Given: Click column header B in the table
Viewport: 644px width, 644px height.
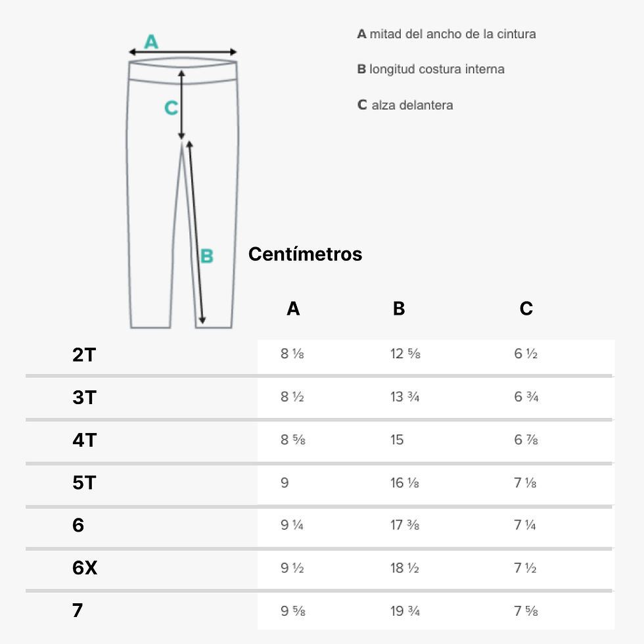Looking at the screenshot, I should tap(399, 308).
